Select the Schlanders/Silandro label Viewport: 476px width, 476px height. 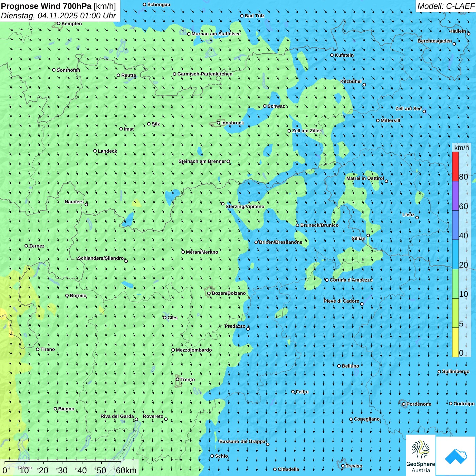pos(101,258)
